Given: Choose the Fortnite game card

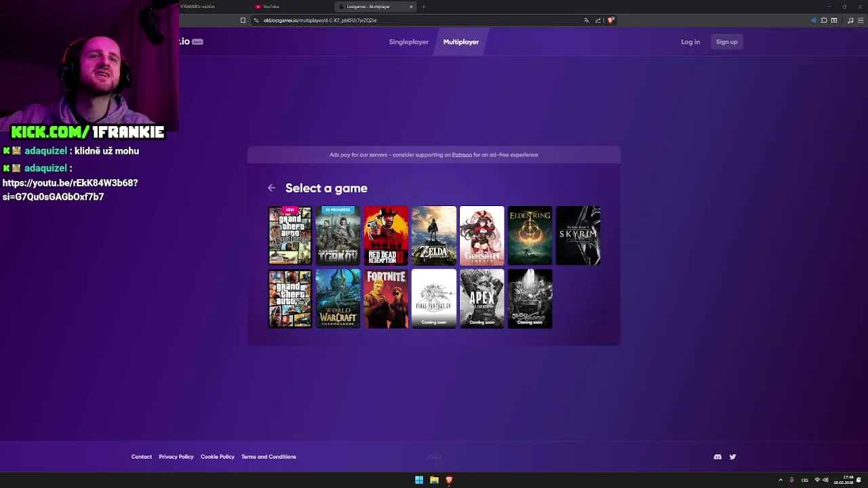Looking at the screenshot, I should pyautogui.click(x=386, y=299).
